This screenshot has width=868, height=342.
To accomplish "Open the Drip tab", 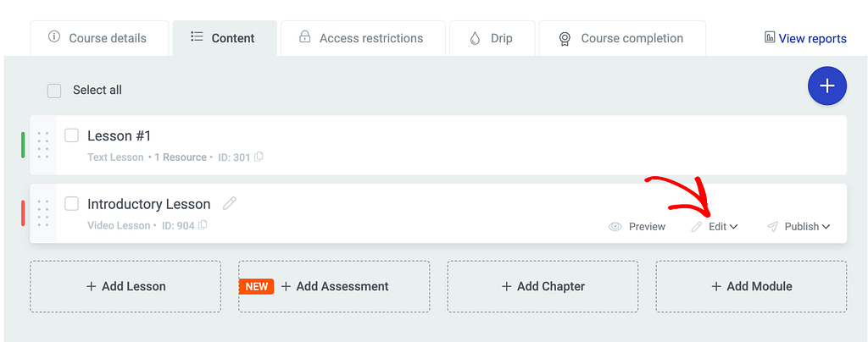I will click(492, 38).
